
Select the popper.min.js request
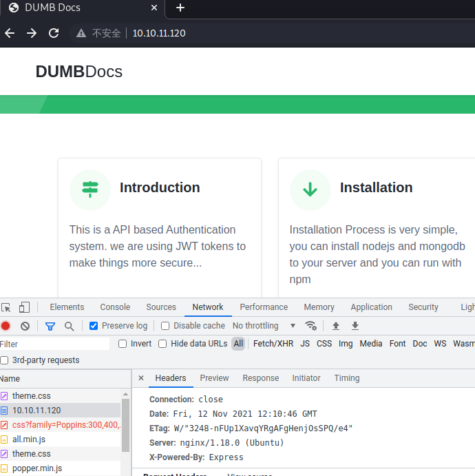tap(37, 468)
